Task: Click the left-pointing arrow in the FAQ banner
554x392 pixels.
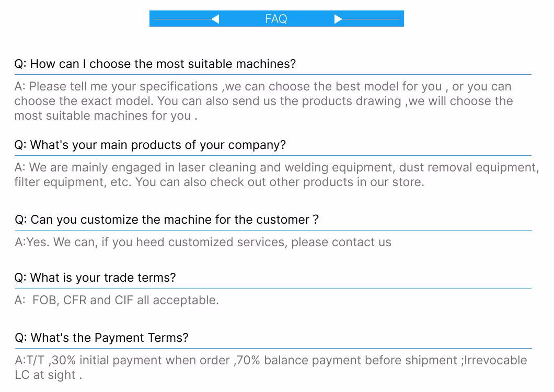Action: (215, 19)
